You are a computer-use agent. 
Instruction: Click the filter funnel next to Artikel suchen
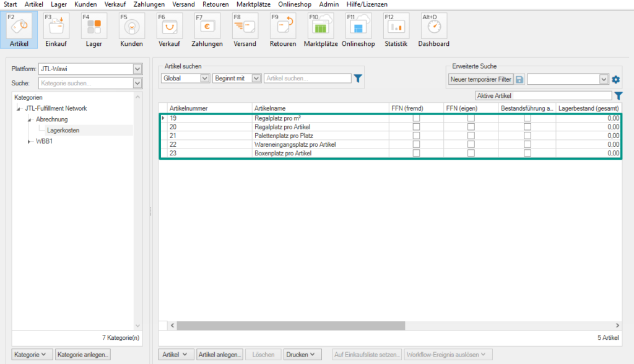point(357,79)
